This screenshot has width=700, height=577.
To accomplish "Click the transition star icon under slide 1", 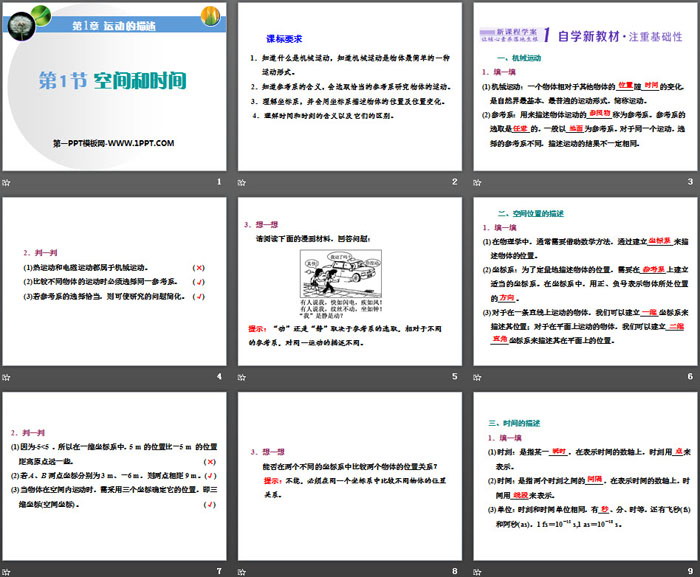I will 8,181.
